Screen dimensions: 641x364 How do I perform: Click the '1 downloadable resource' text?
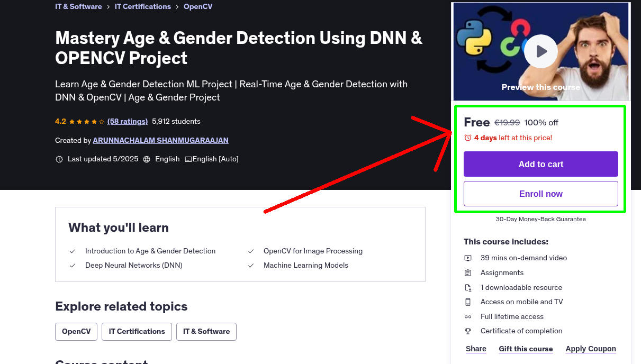(521, 288)
